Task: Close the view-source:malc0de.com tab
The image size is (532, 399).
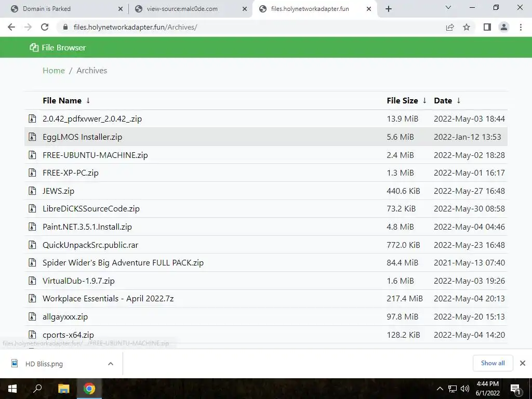Action: (x=245, y=9)
